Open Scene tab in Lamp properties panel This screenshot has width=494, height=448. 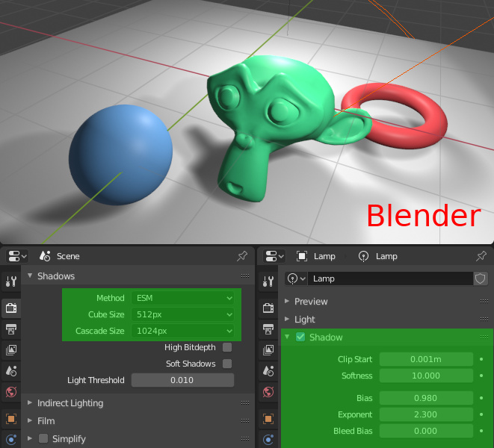click(268, 371)
